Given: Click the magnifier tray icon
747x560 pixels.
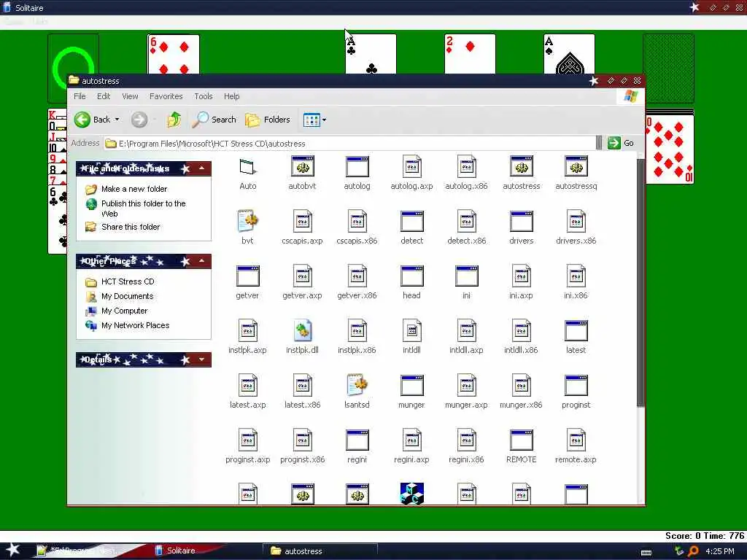Looking at the screenshot, I should 694,551.
